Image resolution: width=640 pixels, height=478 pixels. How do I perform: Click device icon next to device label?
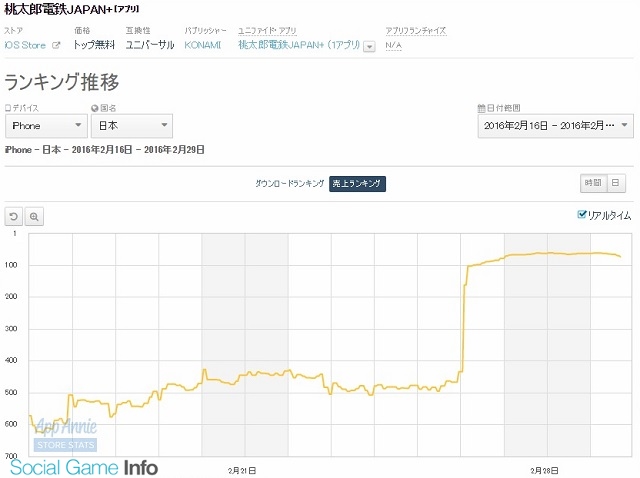click(8, 108)
